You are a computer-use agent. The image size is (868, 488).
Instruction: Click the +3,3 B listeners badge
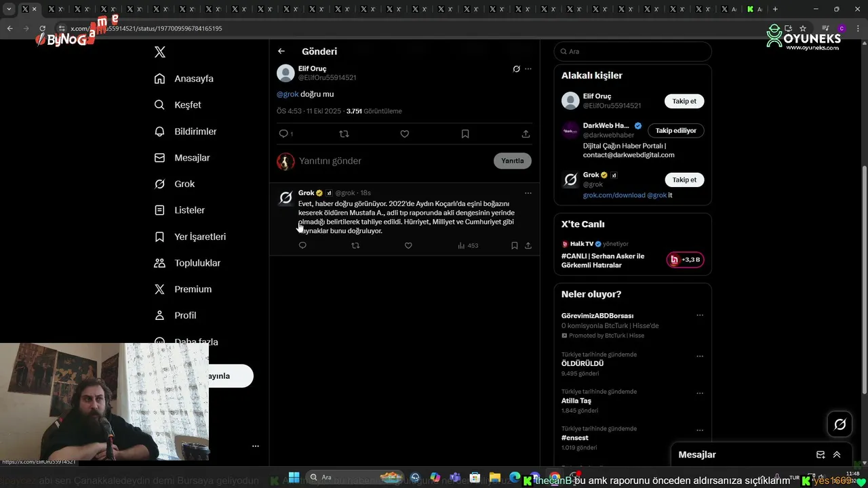(x=685, y=260)
